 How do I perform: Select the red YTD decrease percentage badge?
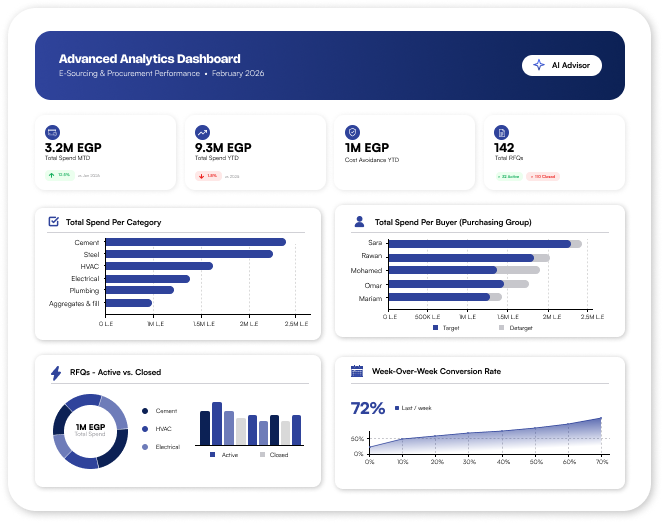click(208, 175)
